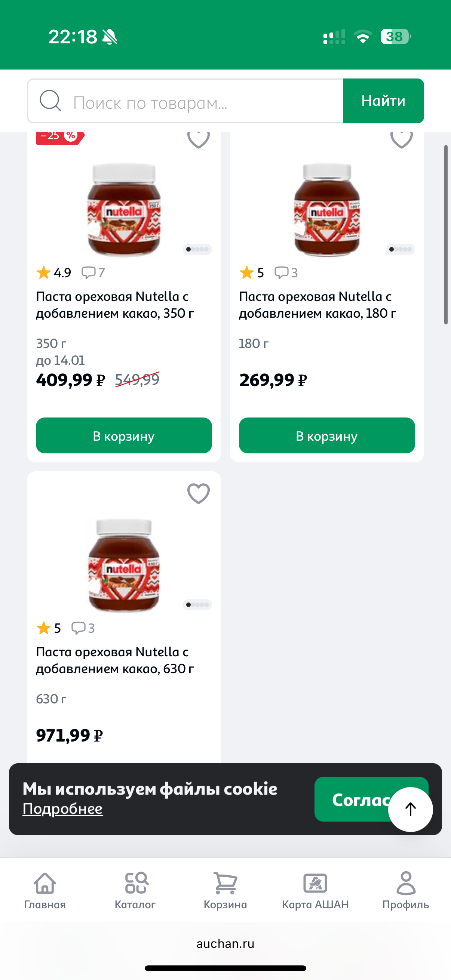
Task: Open reviews icon for Nutella 180 г
Action: (281, 272)
